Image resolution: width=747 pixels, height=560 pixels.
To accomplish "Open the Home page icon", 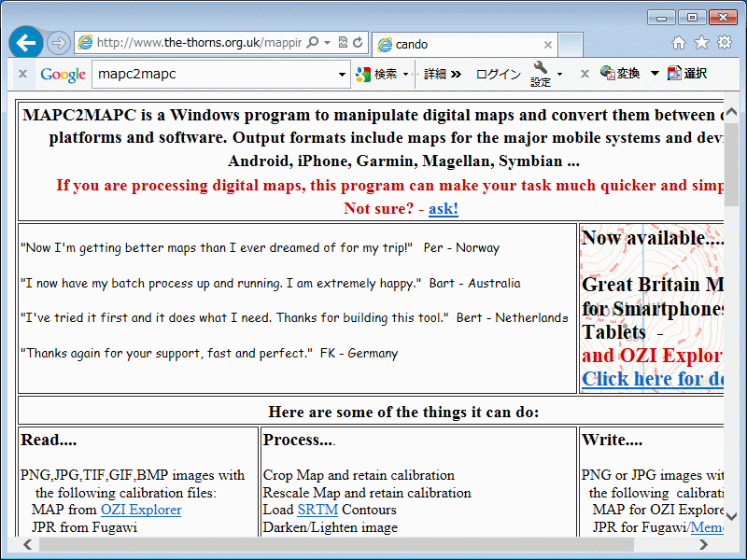I will click(679, 43).
